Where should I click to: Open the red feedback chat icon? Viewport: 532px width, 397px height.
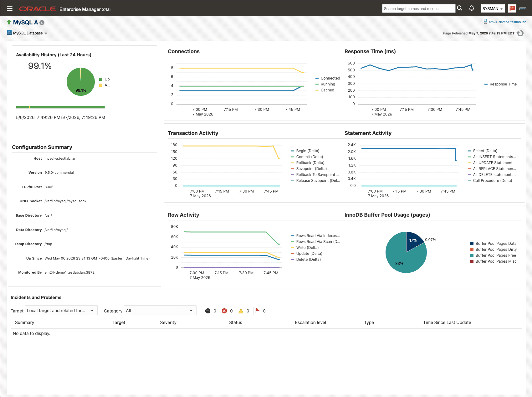pos(512,8)
